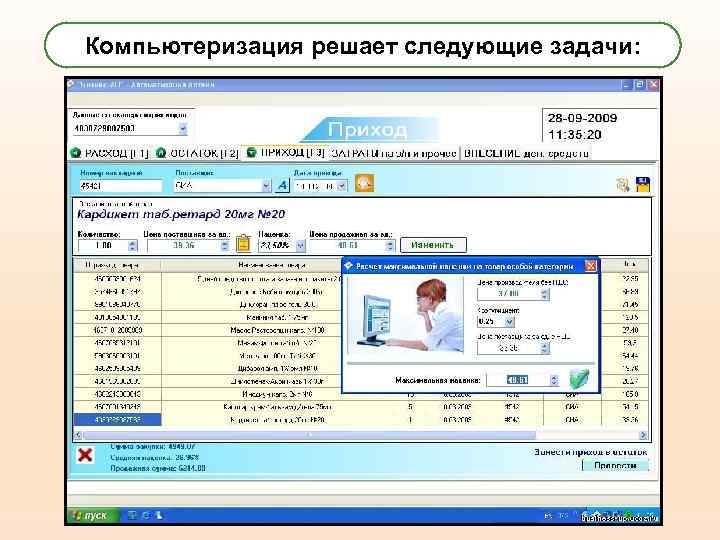Screen dimensions: 720x540
Task: Click the supplier price spinner next to 39.36
Action: tap(225, 246)
